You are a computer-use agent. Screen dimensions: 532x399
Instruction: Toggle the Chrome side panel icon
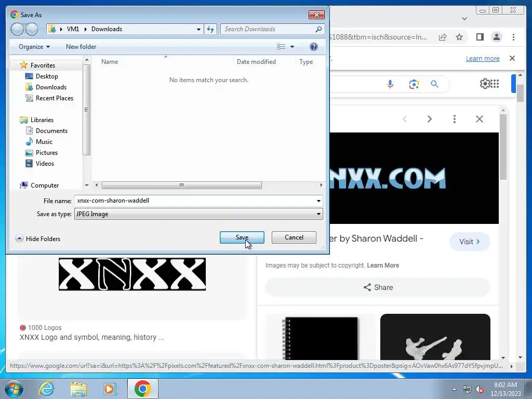[480, 37]
